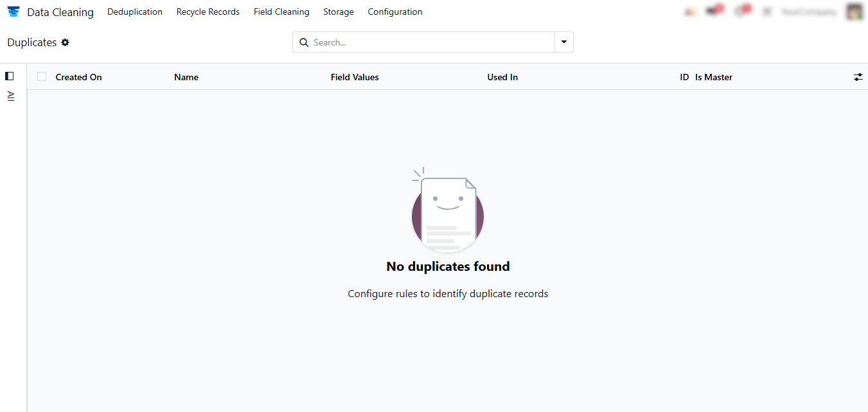Viewport: 868px width, 412px height.
Task: Open the Deduplication menu
Action: coord(135,12)
